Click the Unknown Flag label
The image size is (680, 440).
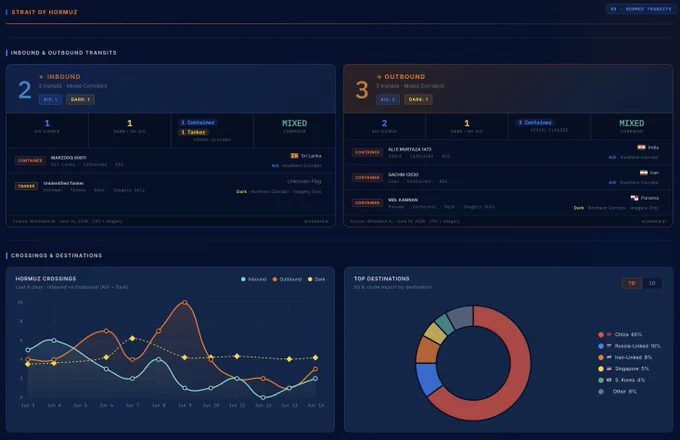[304, 181]
